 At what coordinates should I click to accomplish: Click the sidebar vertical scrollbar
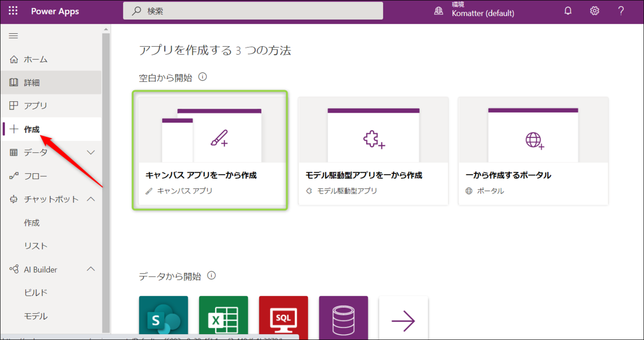click(106, 182)
